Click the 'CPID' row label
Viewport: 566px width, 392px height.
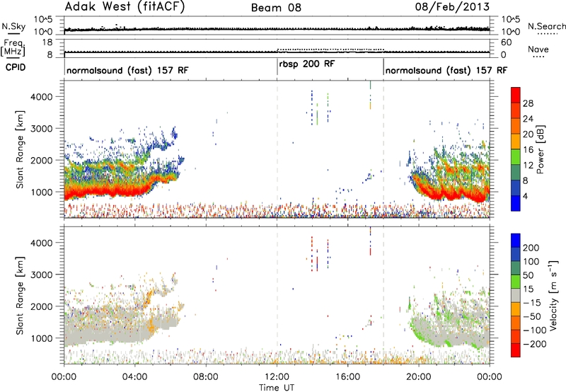click(x=16, y=67)
